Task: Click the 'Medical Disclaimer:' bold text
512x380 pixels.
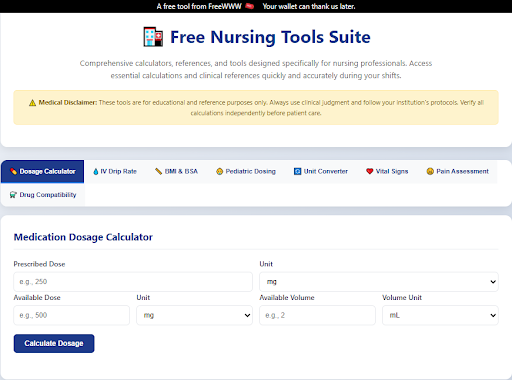Action: click(68, 103)
